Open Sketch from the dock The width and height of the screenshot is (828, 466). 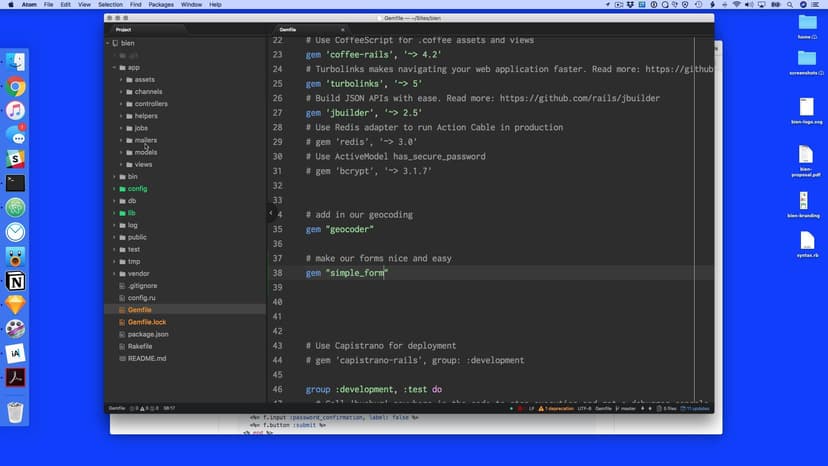tap(16, 304)
